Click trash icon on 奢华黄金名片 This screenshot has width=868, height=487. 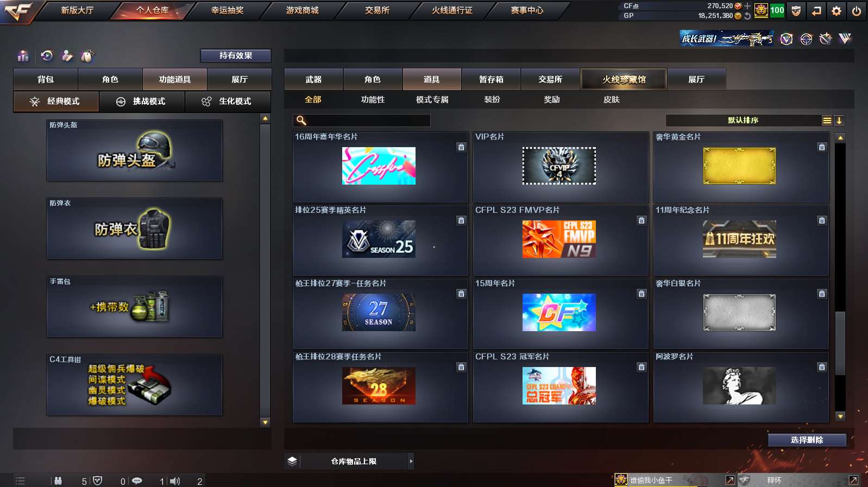pyautogui.click(x=822, y=147)
